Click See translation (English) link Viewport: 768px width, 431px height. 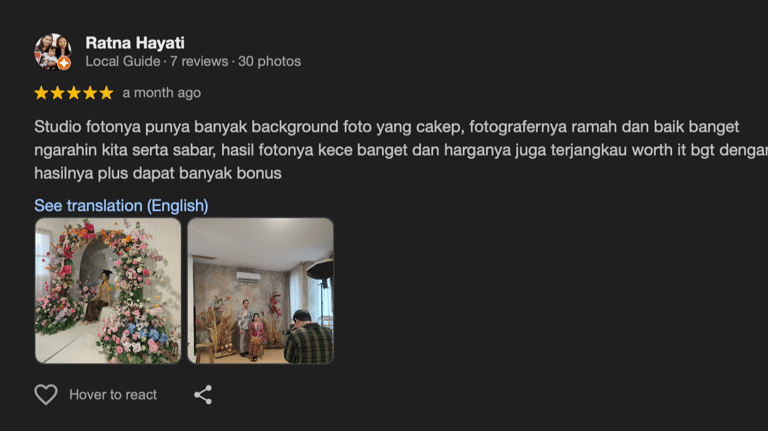coord(121,206)
